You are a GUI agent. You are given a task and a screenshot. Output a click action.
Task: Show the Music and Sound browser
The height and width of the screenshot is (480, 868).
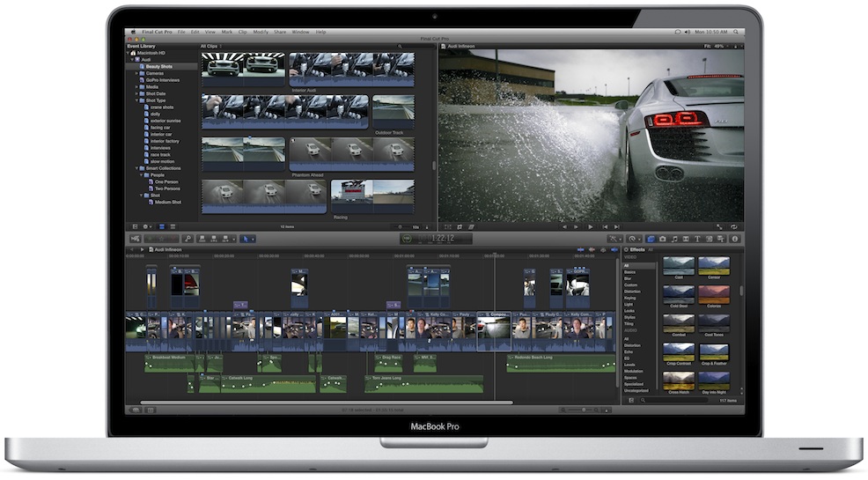675,240
